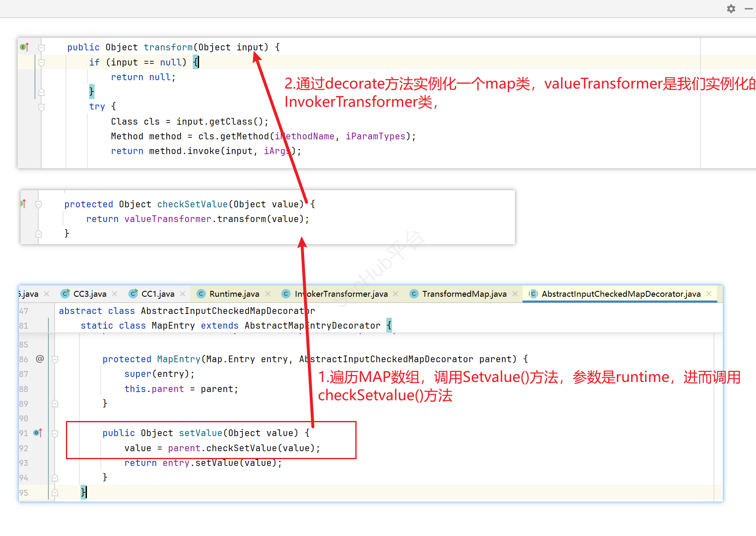
Task: Click line number 93 in the gutter
Action: (24, 463)
